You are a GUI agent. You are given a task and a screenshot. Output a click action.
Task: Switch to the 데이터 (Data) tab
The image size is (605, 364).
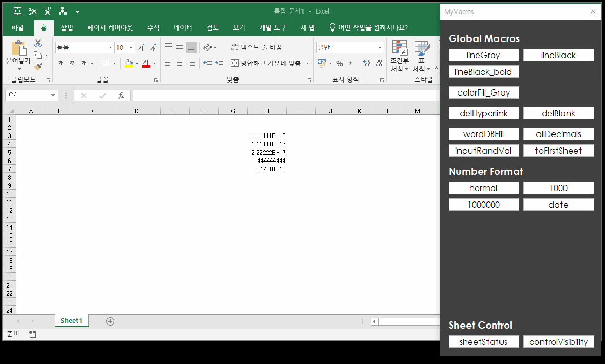183,28
